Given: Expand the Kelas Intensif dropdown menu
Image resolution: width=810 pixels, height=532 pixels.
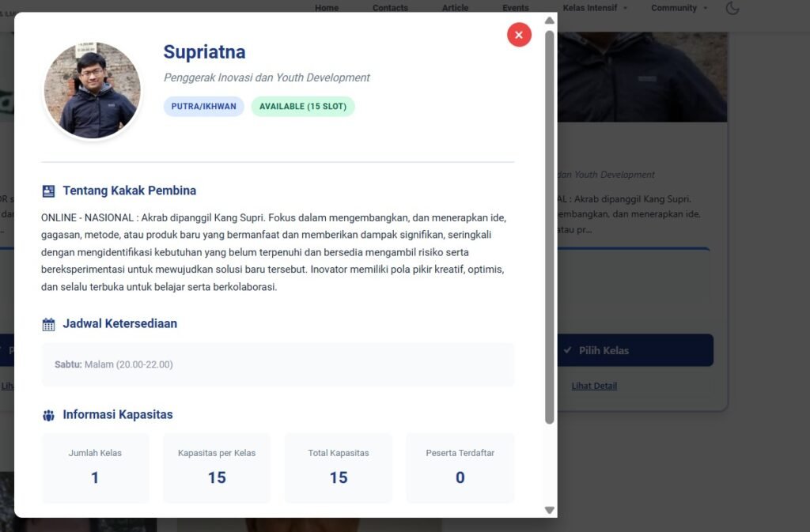Looking at the screenshot, I should pos(595,8).
